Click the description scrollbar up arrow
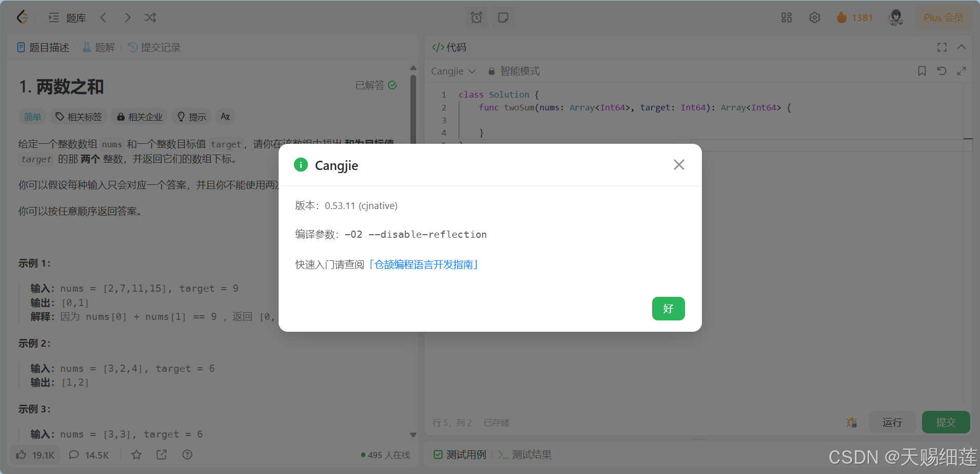Viewport: 980px width, 474px height. [x=414, y=68]
